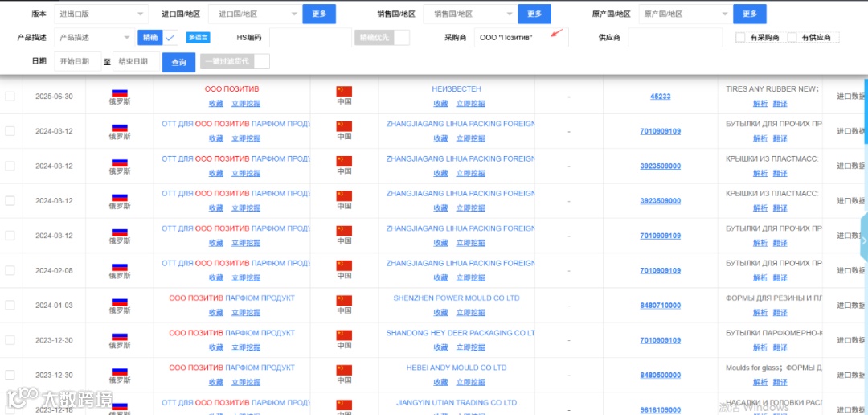Open the 销售国/地区 dropdown

pos(470,14)
